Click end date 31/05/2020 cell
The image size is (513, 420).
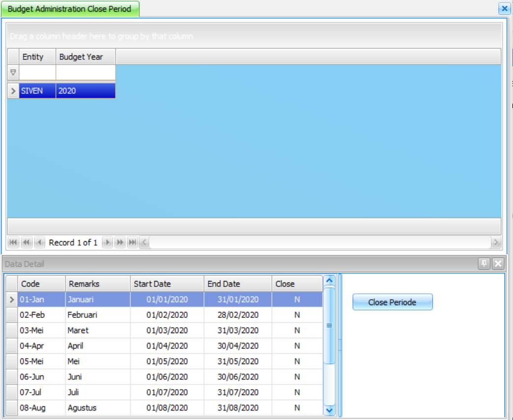[x=238, y=361]
